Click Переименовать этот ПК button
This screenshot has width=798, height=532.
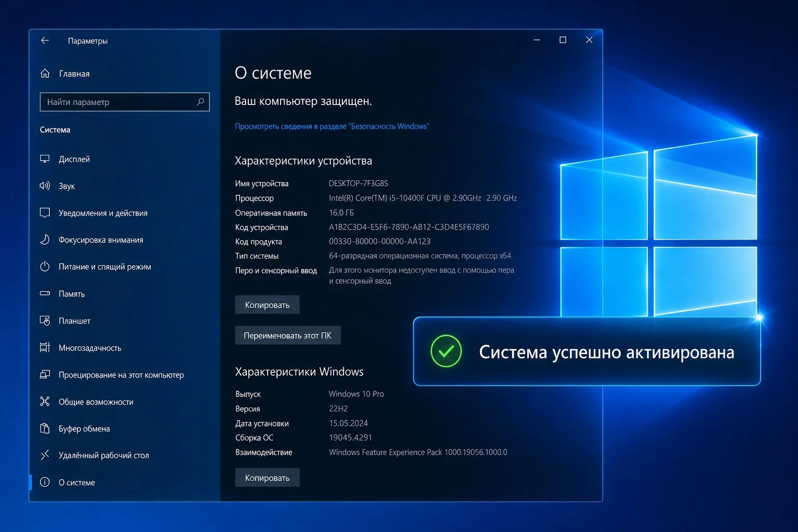[288, 336]
